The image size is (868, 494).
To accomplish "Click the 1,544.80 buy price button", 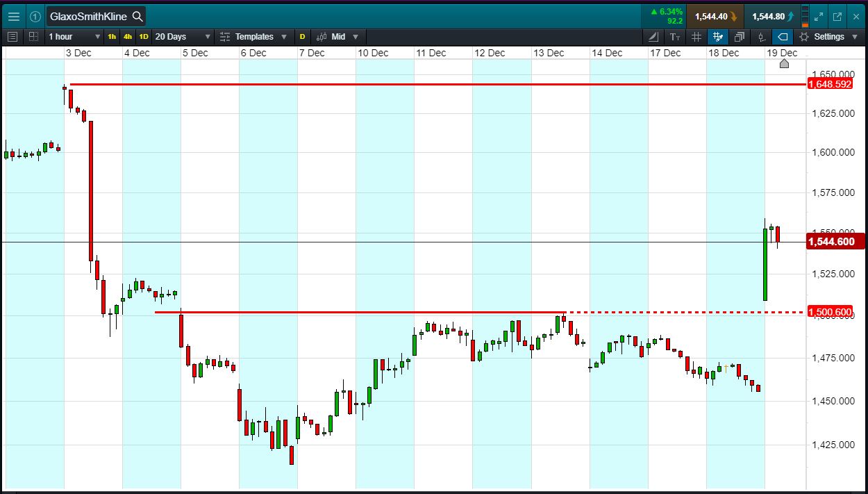I will 772,16.
